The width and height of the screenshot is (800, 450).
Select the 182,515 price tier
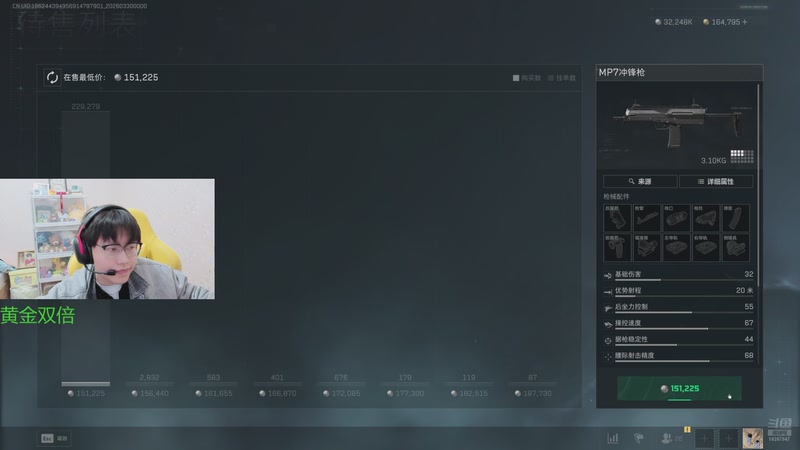[469, 393]
